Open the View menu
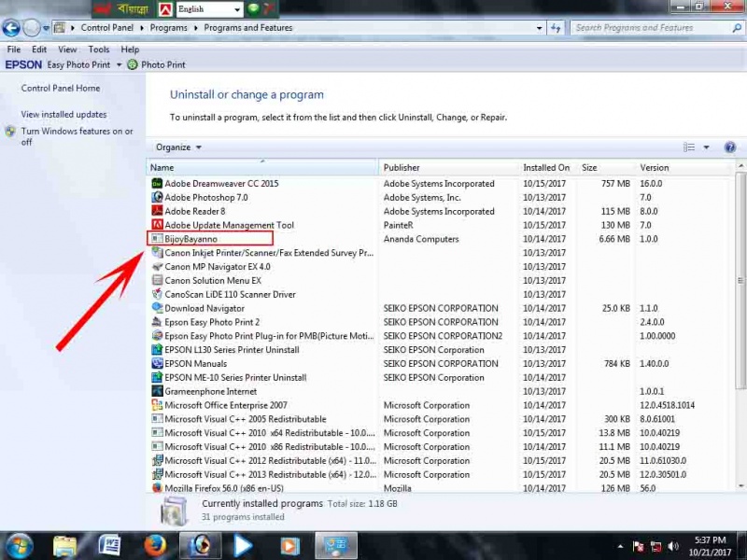 [67, 49]
